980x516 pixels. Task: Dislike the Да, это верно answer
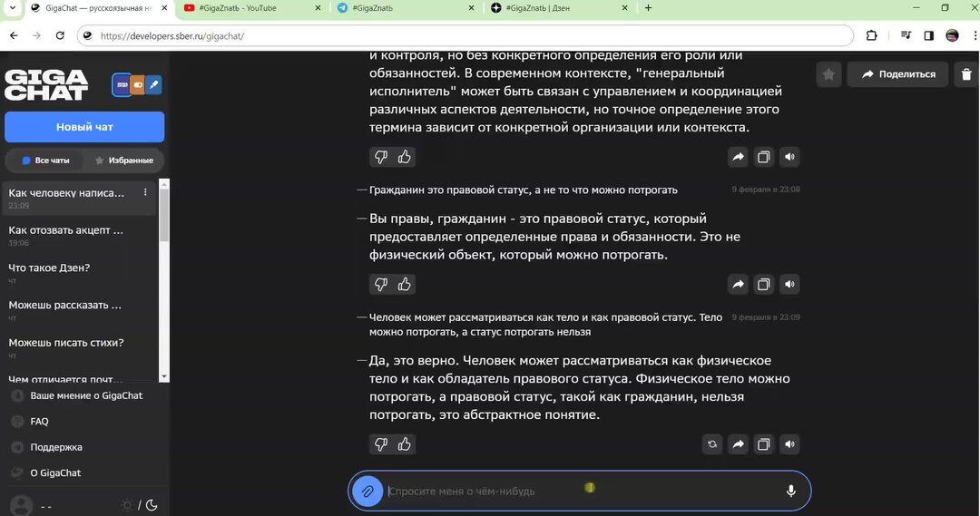click(x=380, y=444)
